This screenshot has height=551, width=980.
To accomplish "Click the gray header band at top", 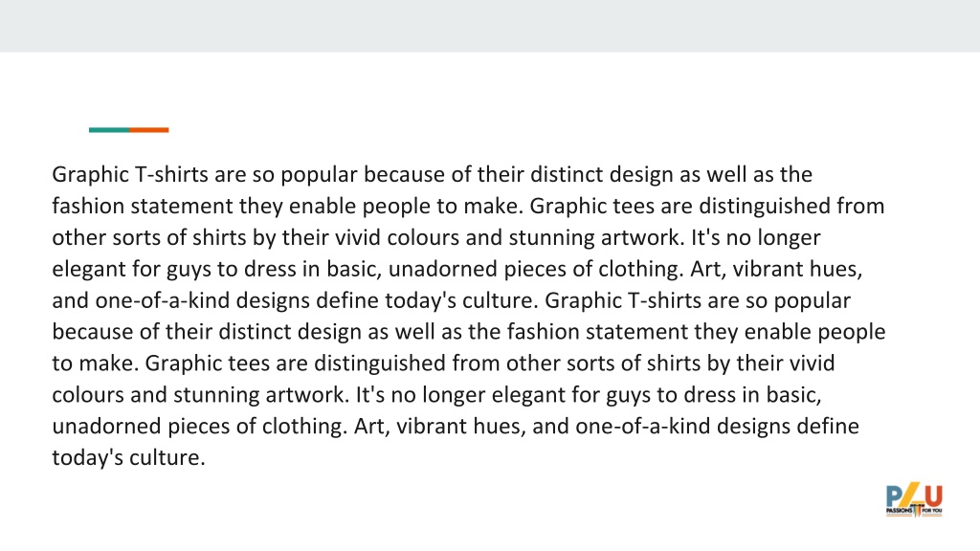I will coord(490,26).
